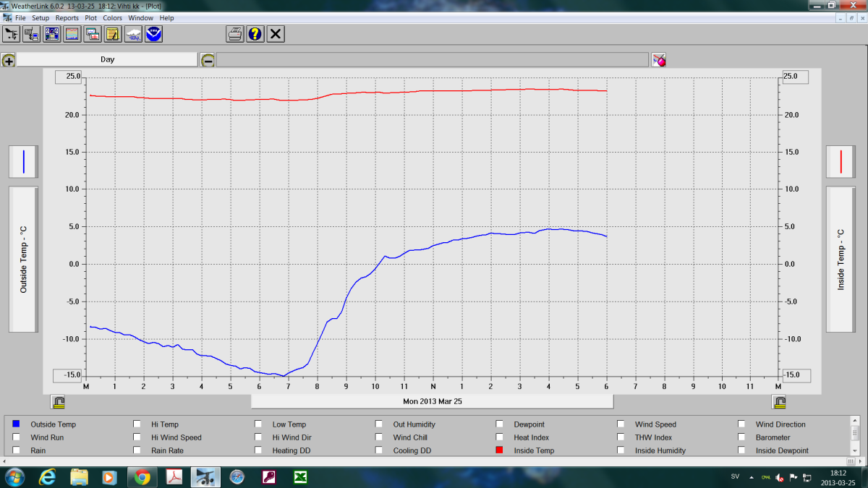Click the yellow notepad toolbar icon
Image resolution: width=868 pixels, height=488 pixels.
click(x=113, y=34)
